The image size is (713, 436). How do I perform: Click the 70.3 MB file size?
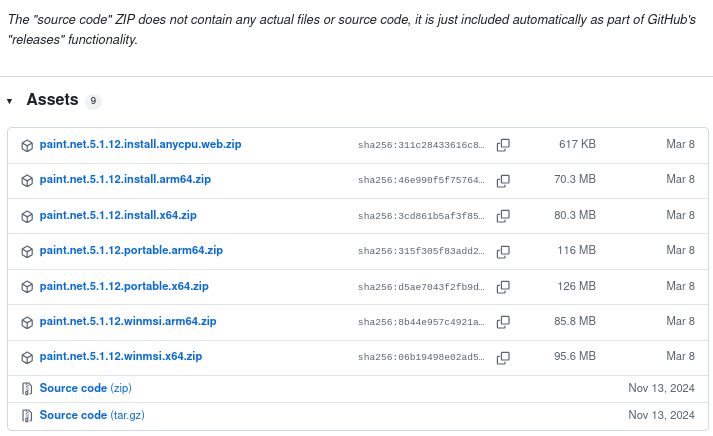point(575,179)
